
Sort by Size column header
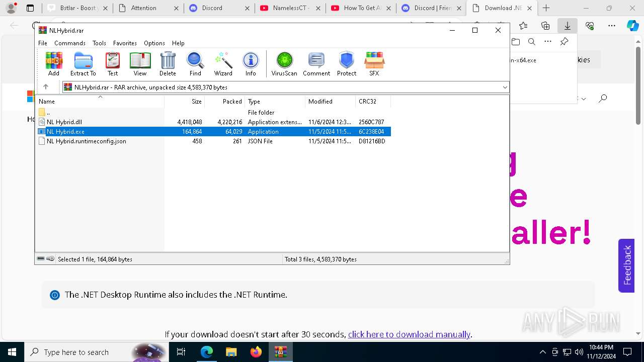185,101
